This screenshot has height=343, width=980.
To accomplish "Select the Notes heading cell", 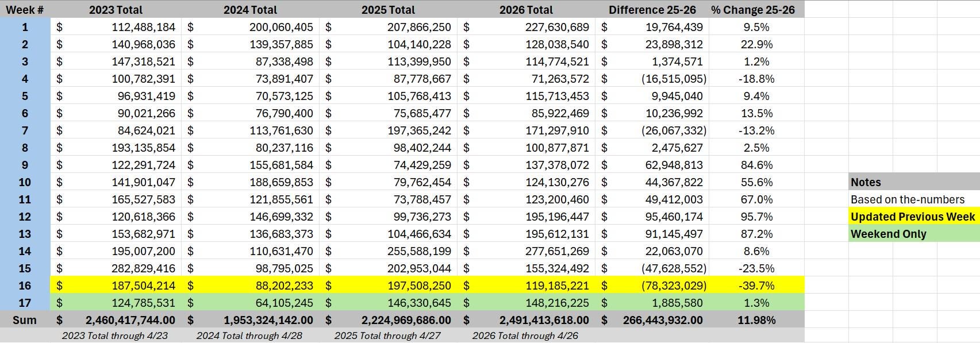I will (x=913, y=182).
